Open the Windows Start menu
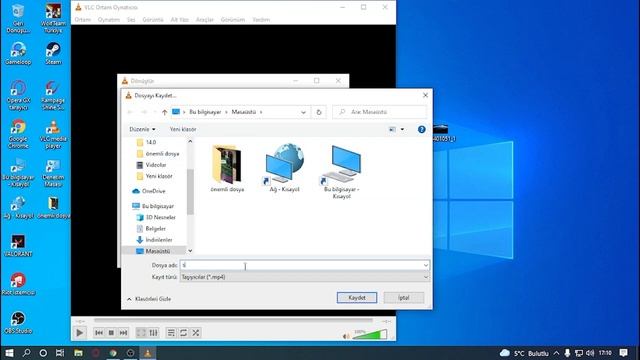 coord(9,353)
